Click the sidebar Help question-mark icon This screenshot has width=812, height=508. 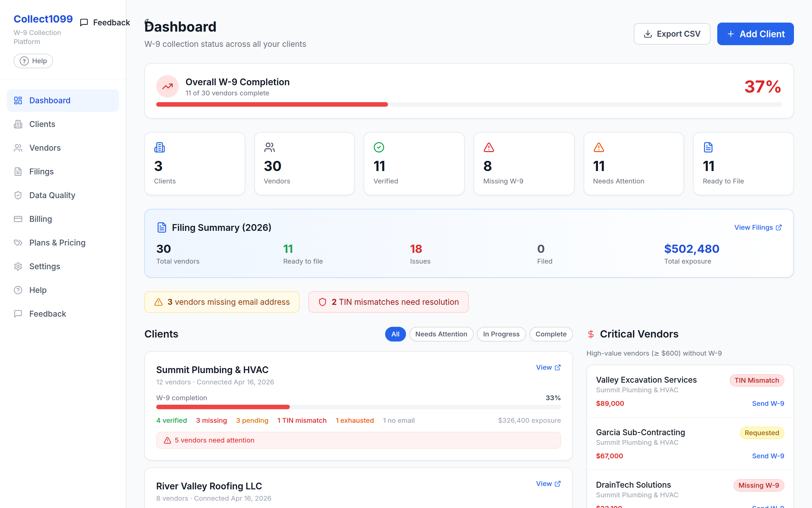18,290
